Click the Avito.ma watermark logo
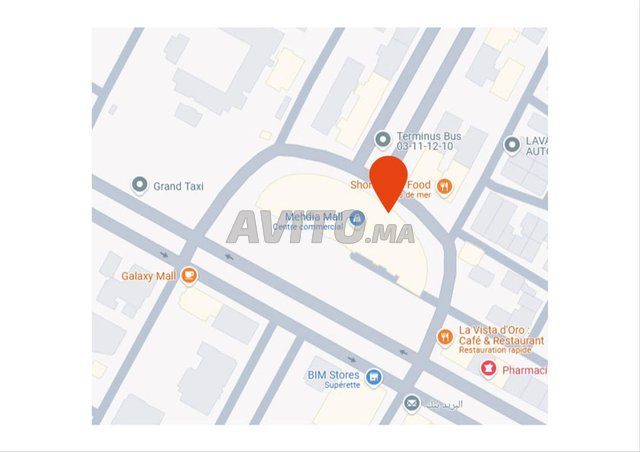 (x=321, y=228)
